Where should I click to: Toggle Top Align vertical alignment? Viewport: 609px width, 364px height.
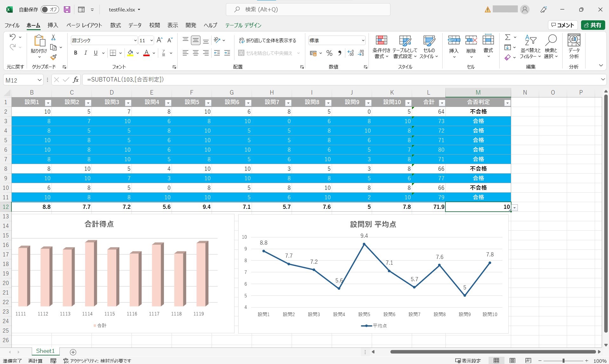pyautogui.click(x=186, y=40)
